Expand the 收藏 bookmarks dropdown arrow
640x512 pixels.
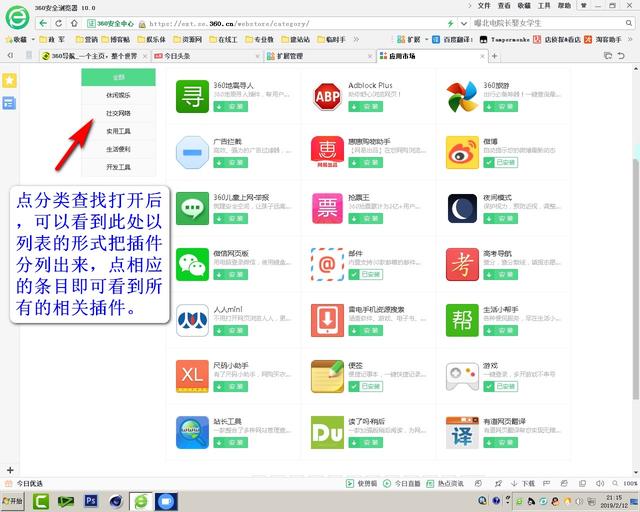coord(33,40)
